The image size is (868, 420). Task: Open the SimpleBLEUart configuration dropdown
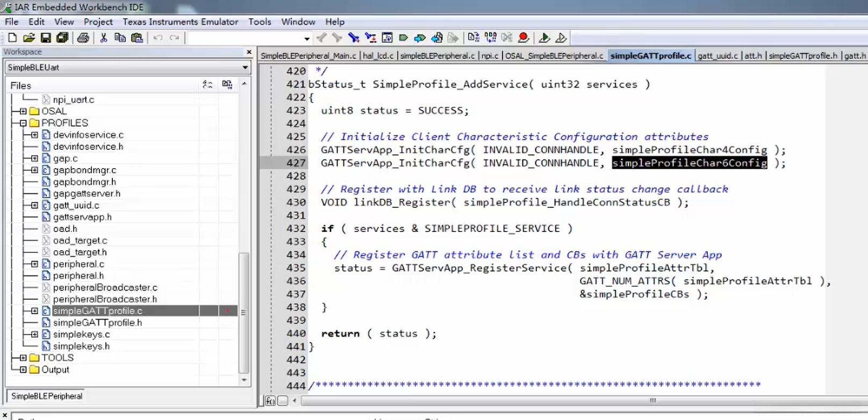point(245,68)
